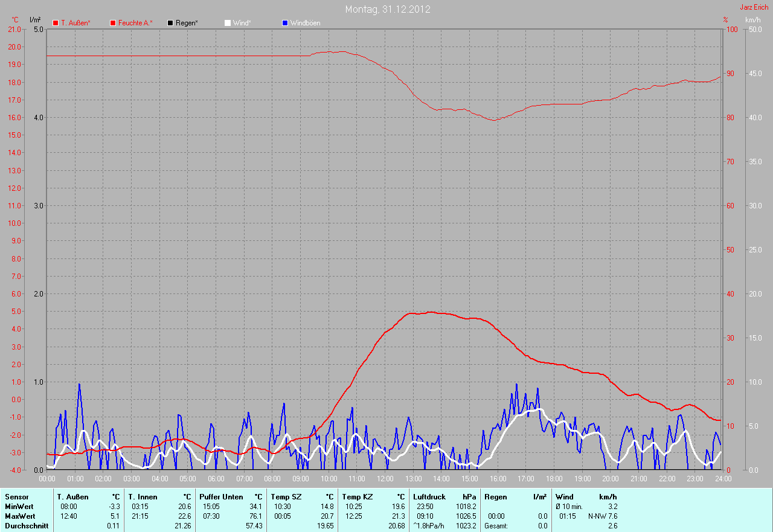The height and width of the screenshot is (532, 773).
Task: Click the 'hPa' unit in the table header
Action: (x=469, y=497)
